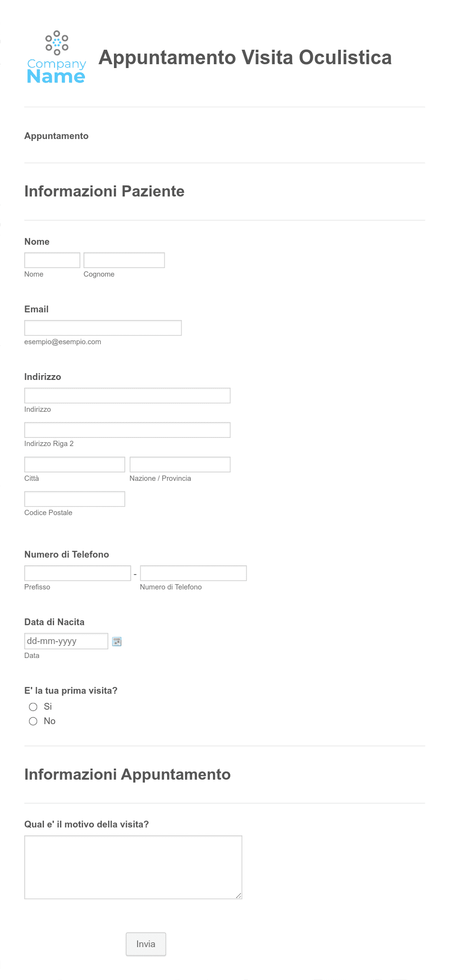Click the Informazioni Paziente section heading
449x980 pixels.
[104, 191]
